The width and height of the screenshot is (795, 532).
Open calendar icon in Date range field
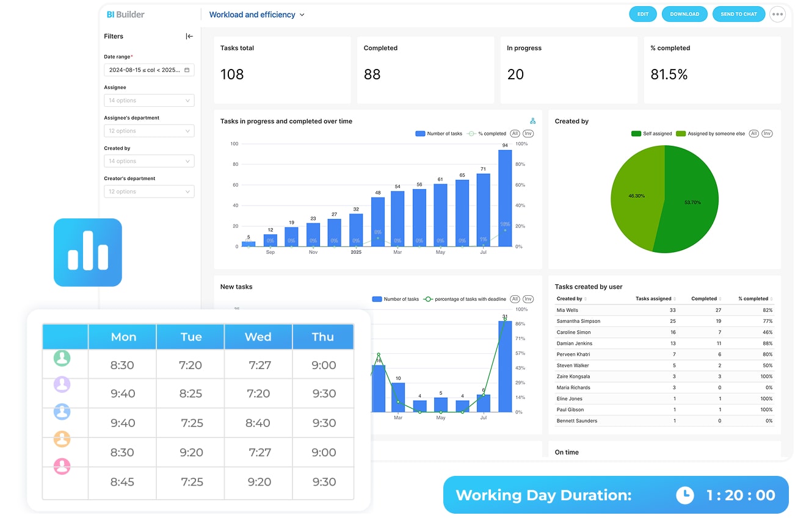click(x=187, y=70)
